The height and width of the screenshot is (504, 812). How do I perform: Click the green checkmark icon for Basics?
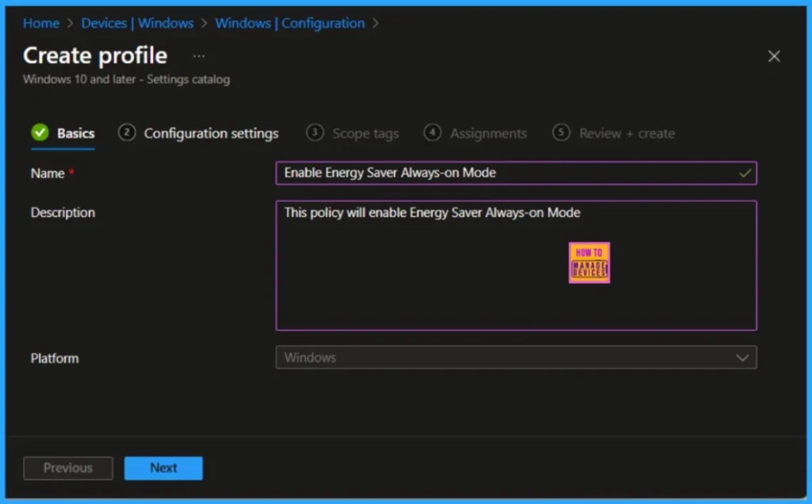pyautogui.click(x=40, y=133)
